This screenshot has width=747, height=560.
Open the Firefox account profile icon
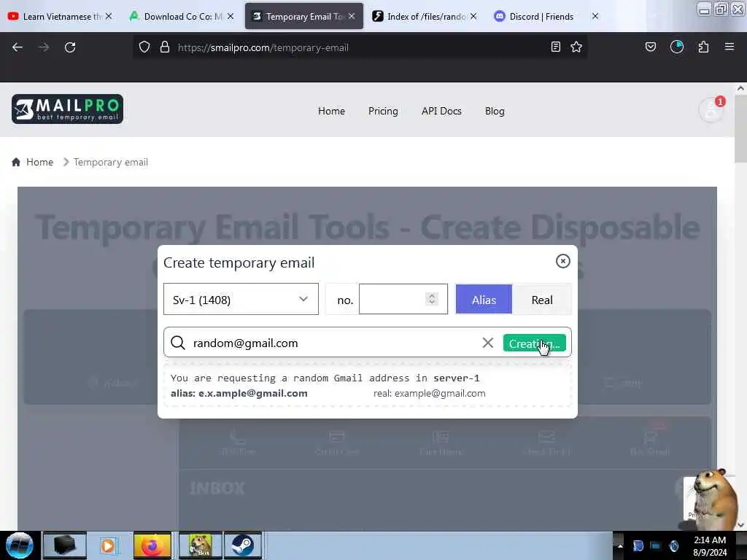click(677, 47)
